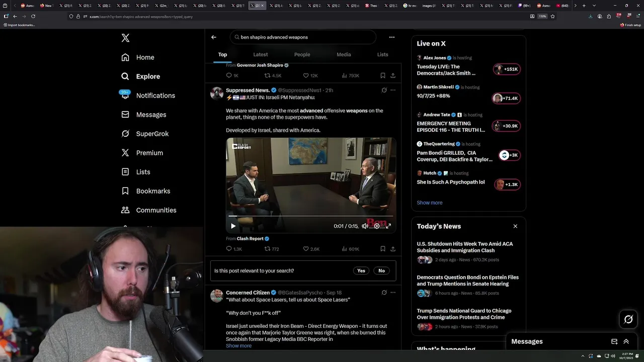Join Alex Jones live space +151K

pos(507,69)
